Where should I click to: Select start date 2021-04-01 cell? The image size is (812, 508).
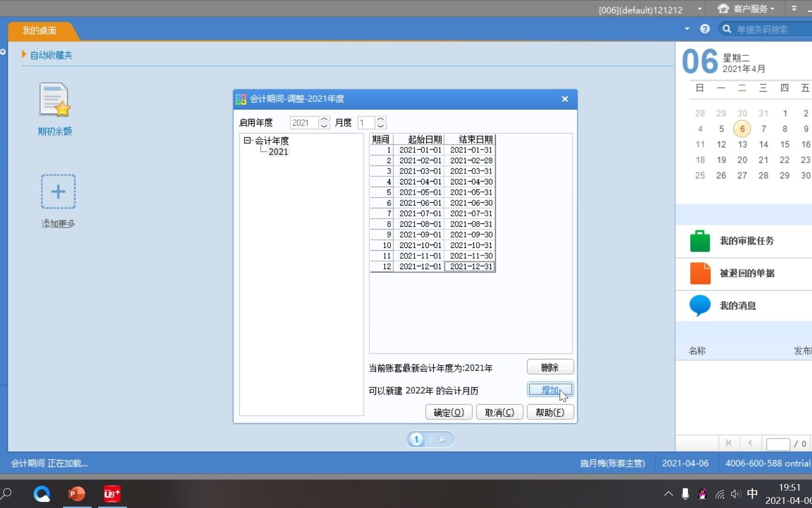tap(419, 182)
